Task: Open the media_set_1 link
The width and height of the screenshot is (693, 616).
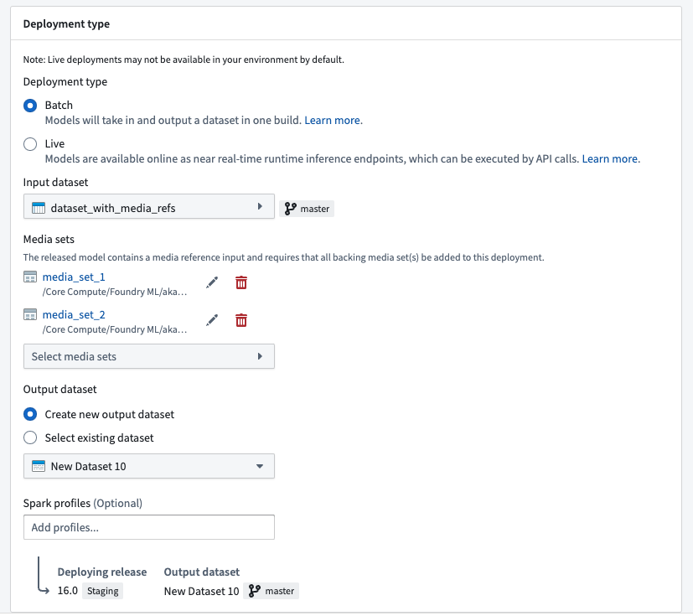Action: click(74, 277)
